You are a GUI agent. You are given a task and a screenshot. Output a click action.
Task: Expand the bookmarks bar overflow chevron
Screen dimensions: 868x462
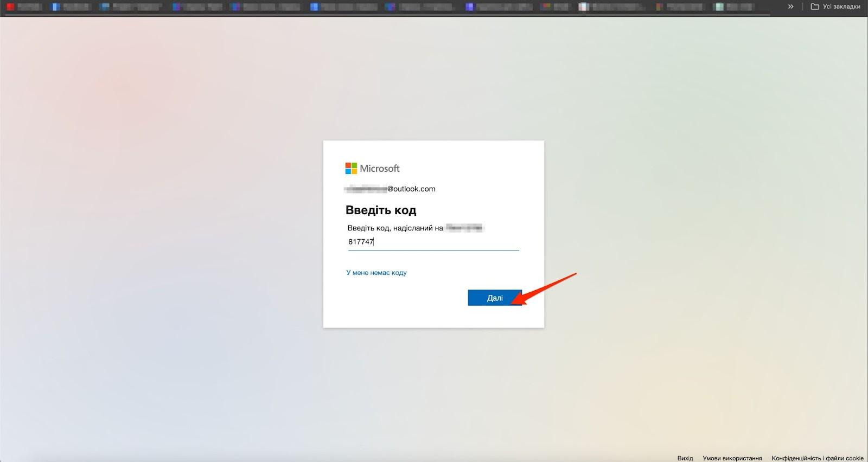[790, 7]
